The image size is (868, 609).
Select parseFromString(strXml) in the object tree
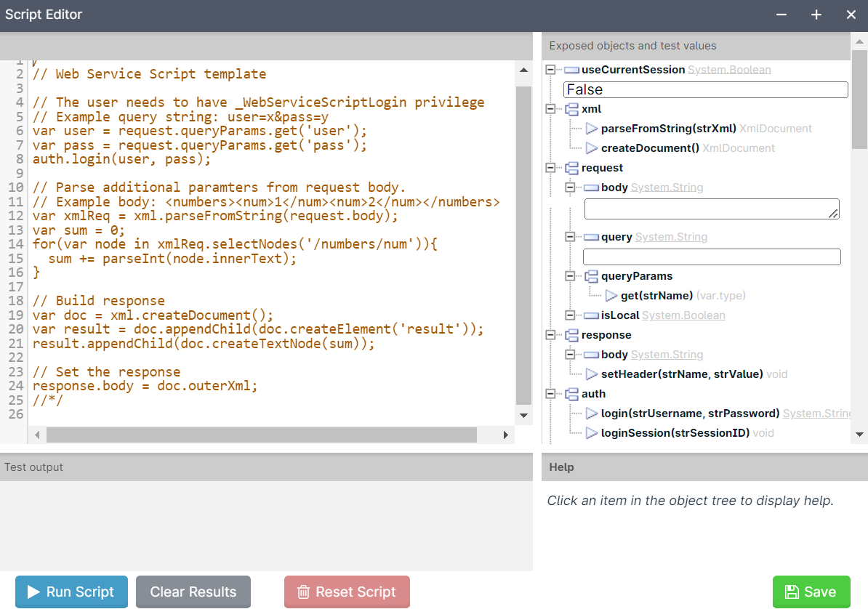pyautogui.click(x=669, y=129)
